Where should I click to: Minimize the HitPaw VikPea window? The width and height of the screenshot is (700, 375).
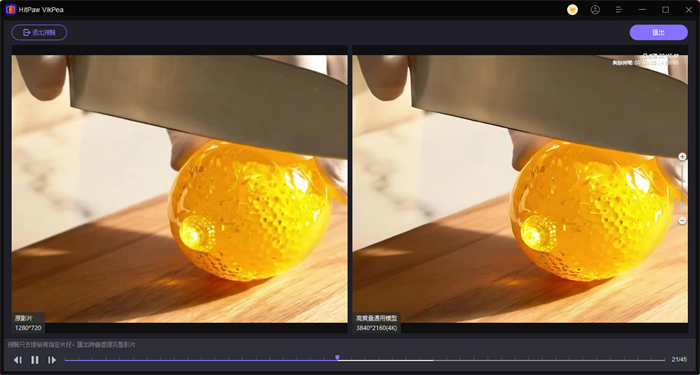click(642, 10)
